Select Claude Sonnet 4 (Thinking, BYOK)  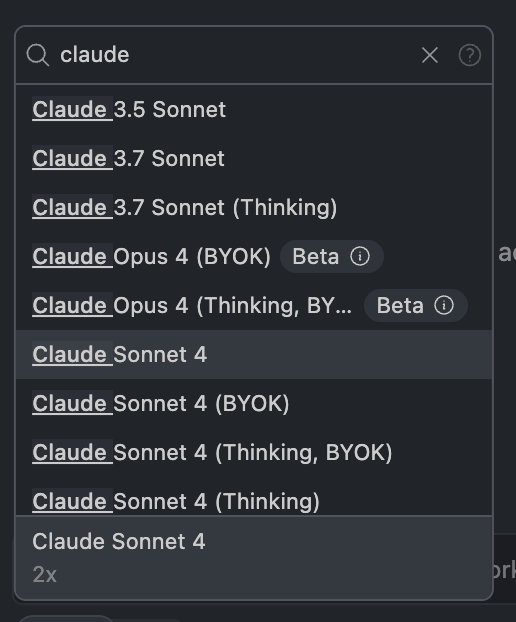coord(254,452)
